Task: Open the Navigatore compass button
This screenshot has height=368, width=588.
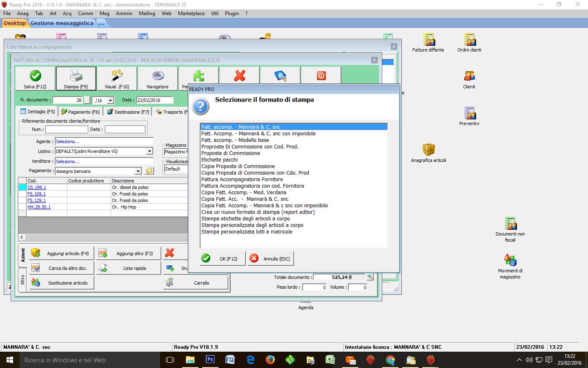Action: click(x=158, y=79)
